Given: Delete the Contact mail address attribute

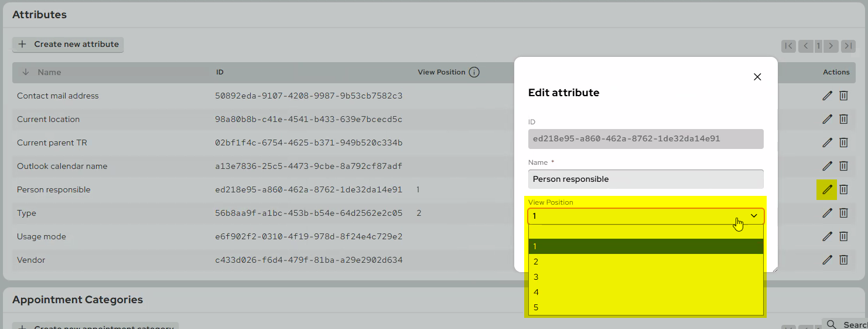Looking at the screenshot, I should pyautogui.click(x=843, y=96).
